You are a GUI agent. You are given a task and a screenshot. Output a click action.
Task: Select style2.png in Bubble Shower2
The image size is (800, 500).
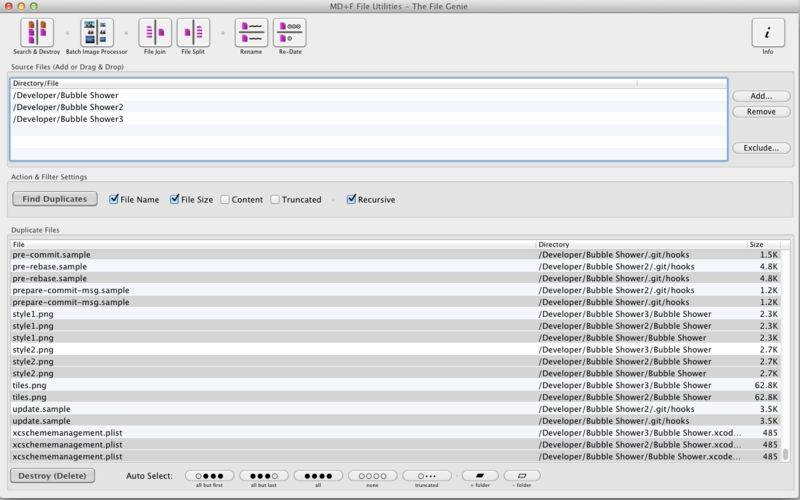point(396,361)
